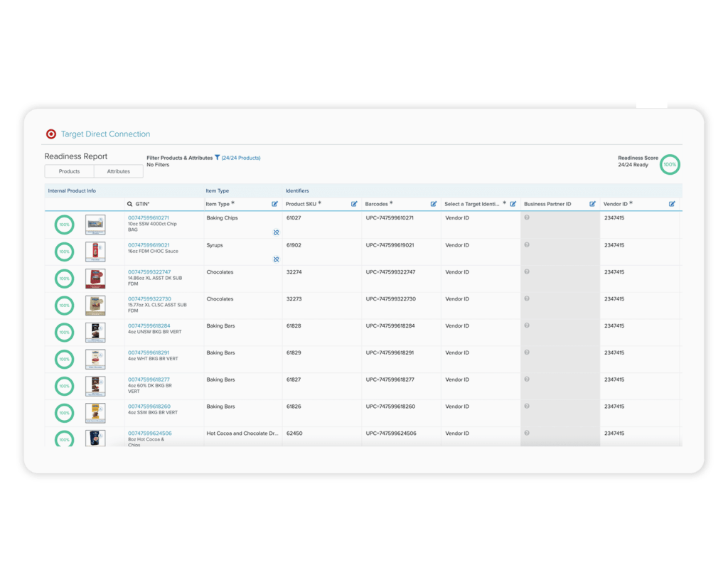Click edit icon for Product SKU column
Image resolution: width=728 pixels, height=582 pixels.
click(x=354, y=204)
